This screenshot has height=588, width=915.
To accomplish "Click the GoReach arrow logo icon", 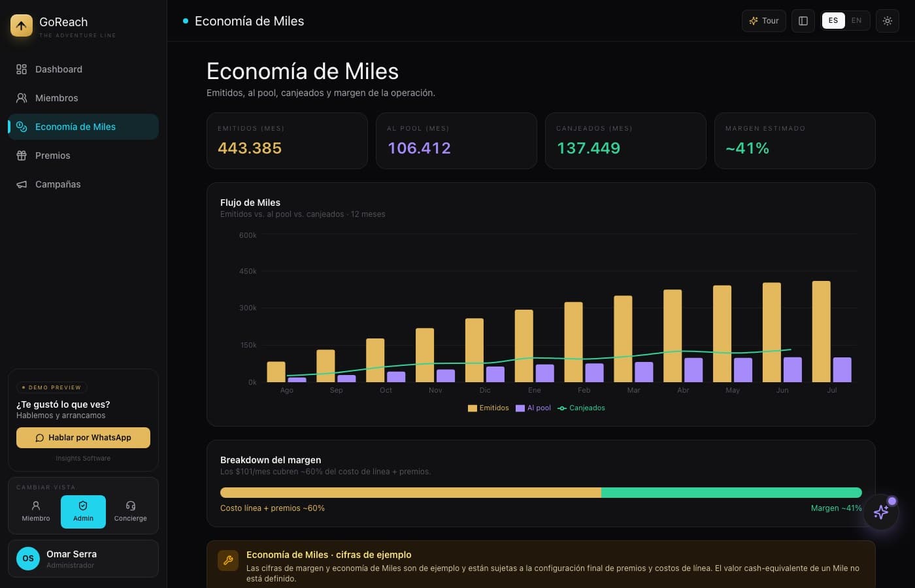I will (22, 25).
